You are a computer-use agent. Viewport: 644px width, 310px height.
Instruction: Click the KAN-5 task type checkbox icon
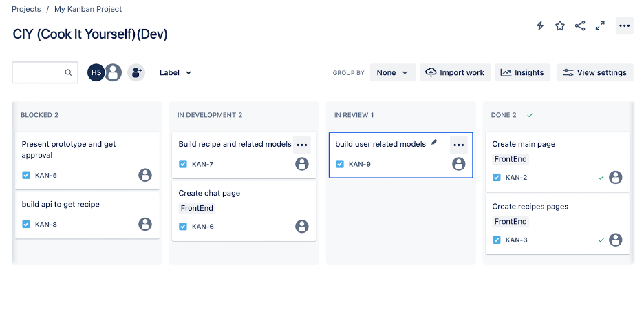(26, 175)
